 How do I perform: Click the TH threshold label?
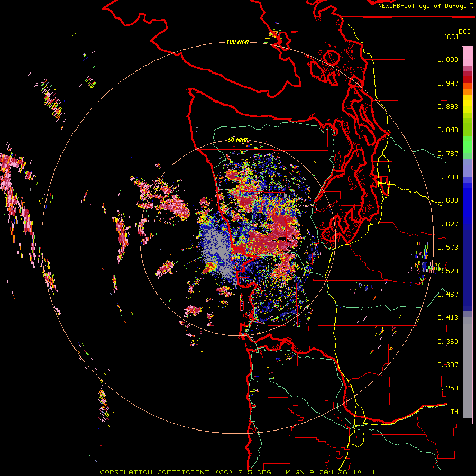[454, 412]
